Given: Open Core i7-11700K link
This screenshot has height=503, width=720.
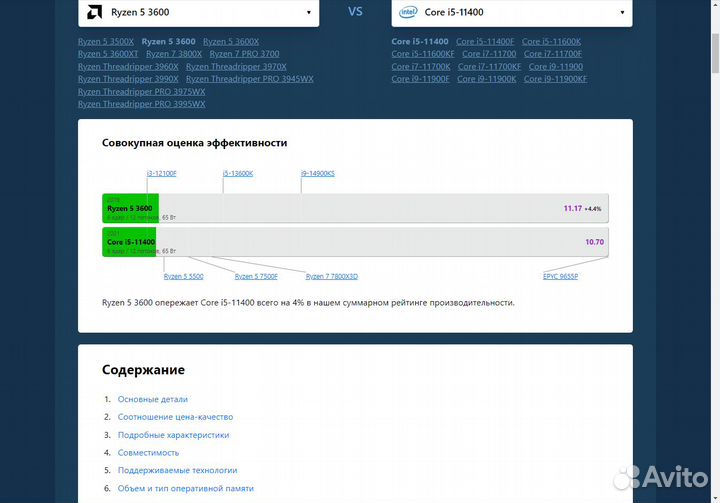Looking at the screenshot, I should tap(421, 67).
